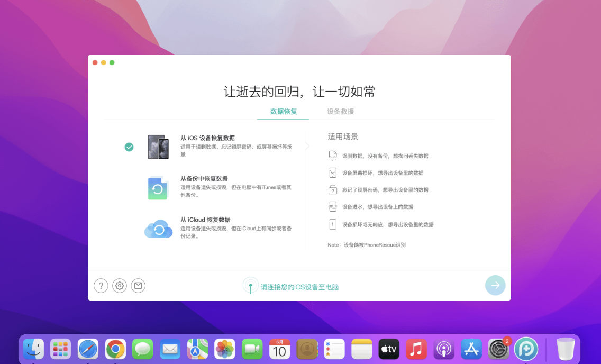Click the 从 iOS 设备恢复数据 title
Screen dimensions: 601x364
point(207,138)
